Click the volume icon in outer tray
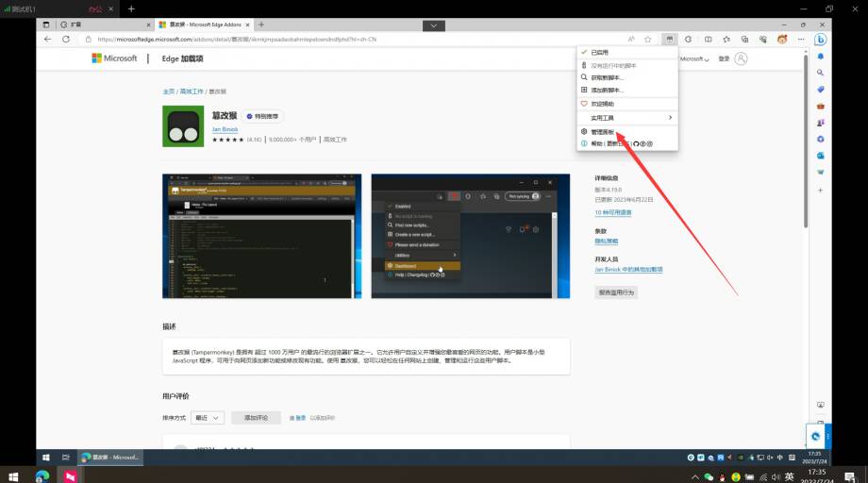This screenshot has width=868, height=483. [x=776, y=477]
